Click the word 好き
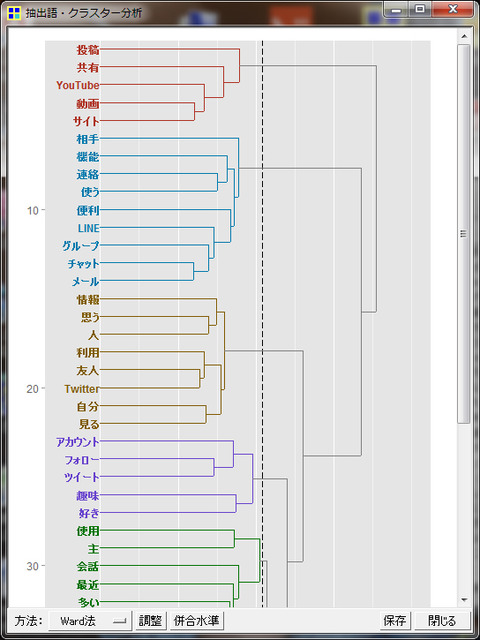This screenshot has width=480, height=640. coord(89,513)
